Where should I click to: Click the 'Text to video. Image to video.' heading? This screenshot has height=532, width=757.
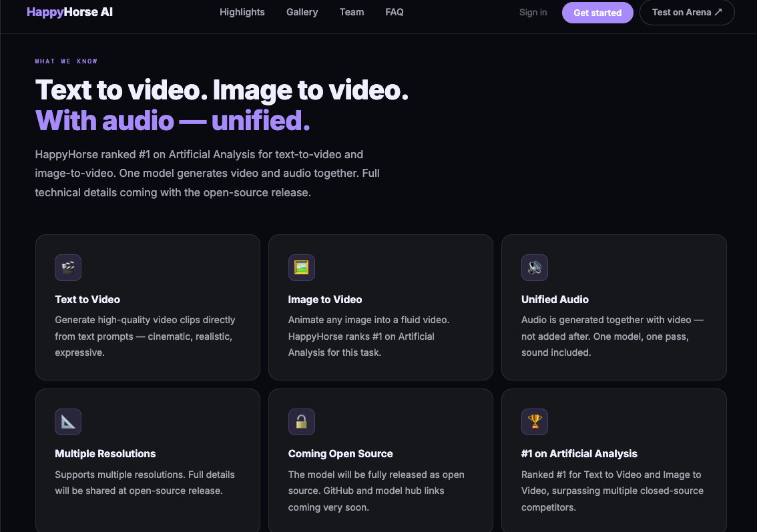[222, 90]
